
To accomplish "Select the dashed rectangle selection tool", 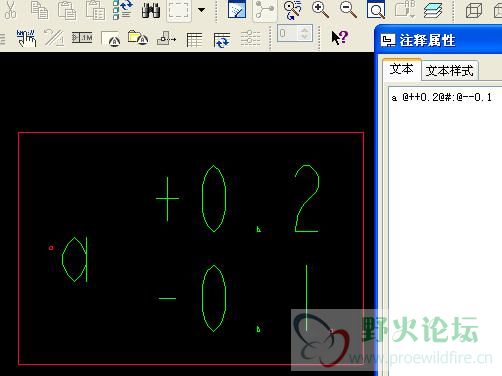I will pyautogui.click(x=179, y=10).
